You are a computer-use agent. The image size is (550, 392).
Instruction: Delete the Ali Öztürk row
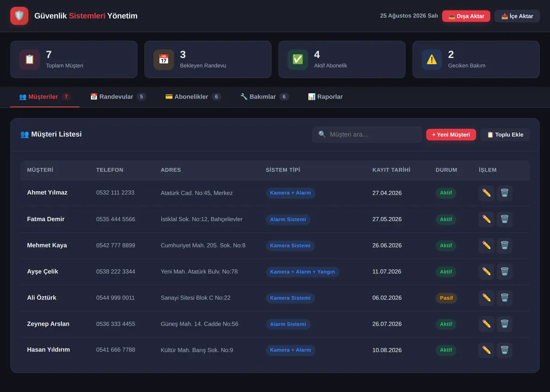(x=505, y=298)
